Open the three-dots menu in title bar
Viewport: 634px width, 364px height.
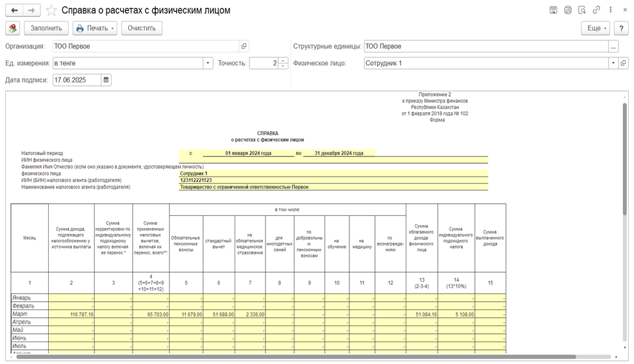(x=610, y=10)
